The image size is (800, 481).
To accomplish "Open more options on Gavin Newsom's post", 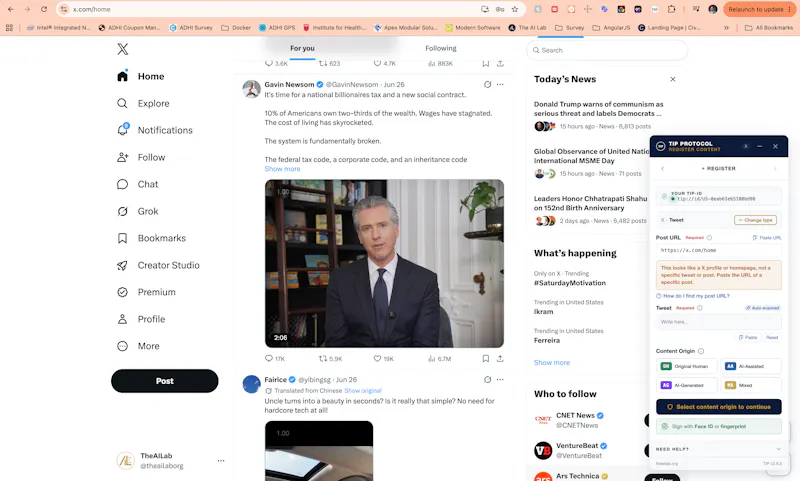I will click(x=500, y=85).
